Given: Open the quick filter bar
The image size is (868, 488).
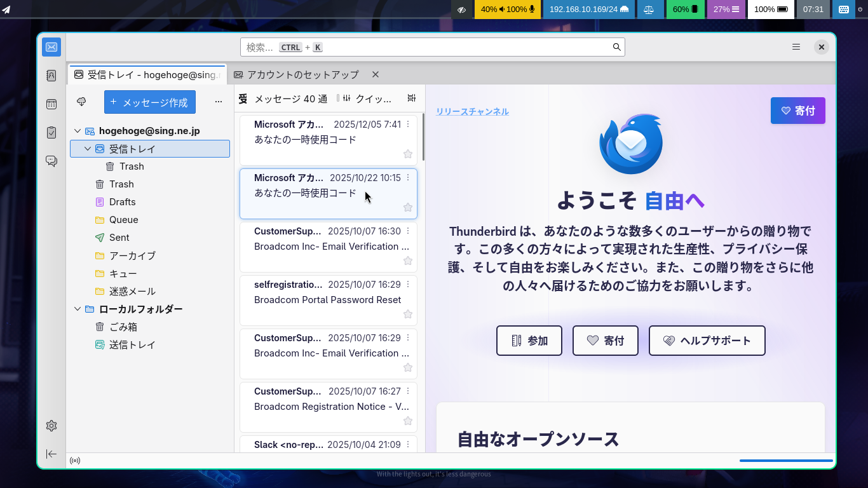Looking at the screenshot, I should point(367,98).
